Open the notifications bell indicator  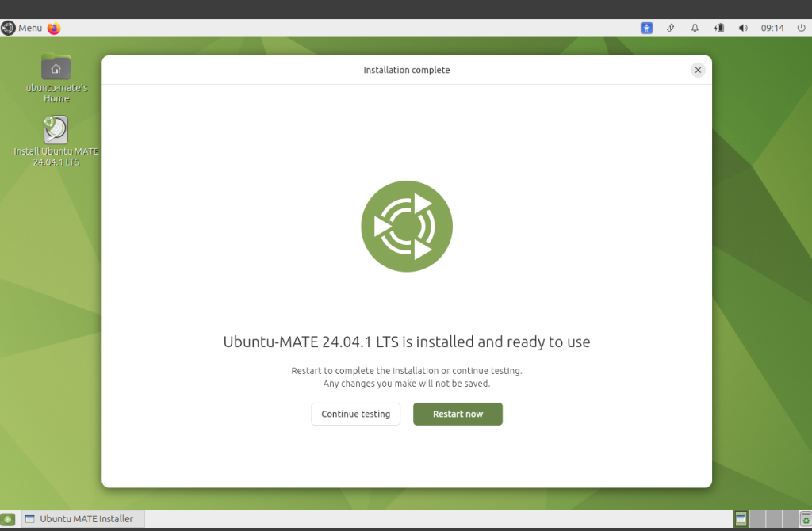tap(695, 28)
